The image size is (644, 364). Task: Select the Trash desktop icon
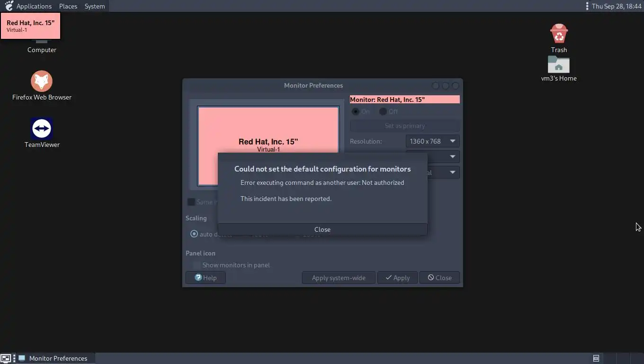[x=559, y=38]
